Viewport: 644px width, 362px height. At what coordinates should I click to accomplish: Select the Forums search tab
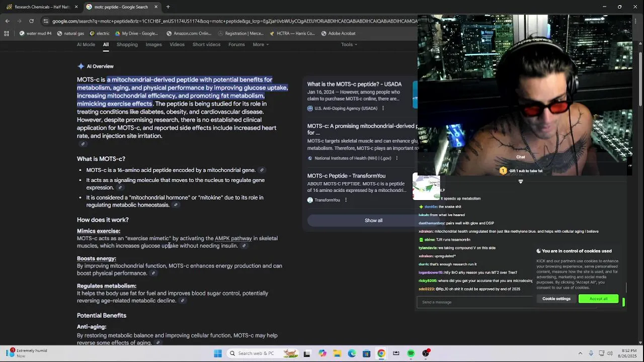(236, 45)
